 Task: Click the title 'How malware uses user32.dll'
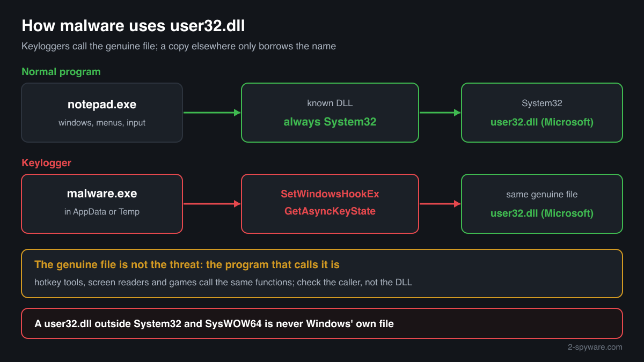pos(133,26)
